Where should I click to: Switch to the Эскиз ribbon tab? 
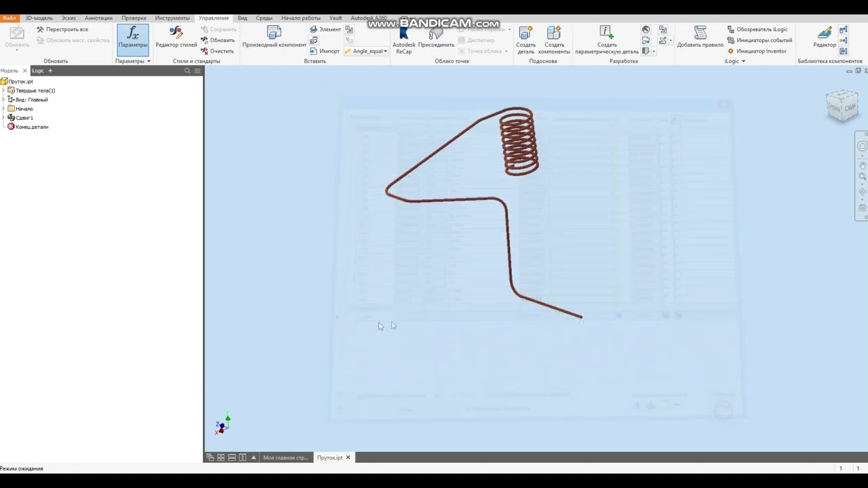pos(68,18)
